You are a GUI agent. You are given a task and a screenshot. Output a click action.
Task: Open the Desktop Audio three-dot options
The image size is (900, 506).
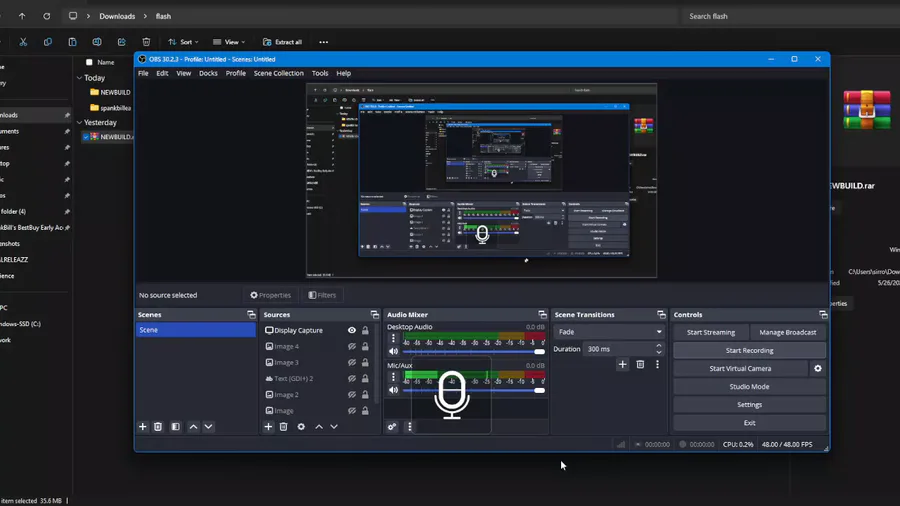coord(393,338)
